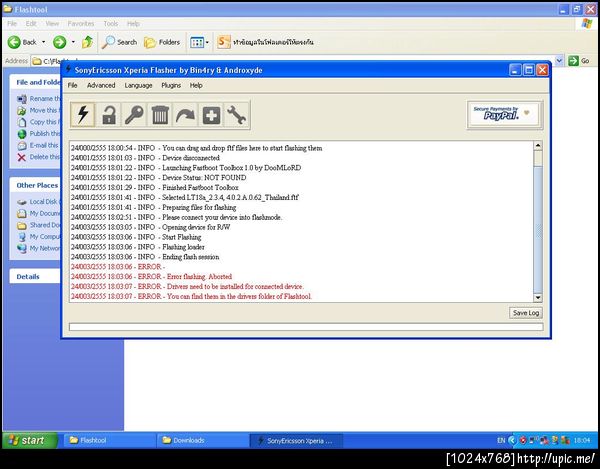Expand the Details panel header
Image resolution: width=600 pixels, height=469 pixels.
click(35, 277)
